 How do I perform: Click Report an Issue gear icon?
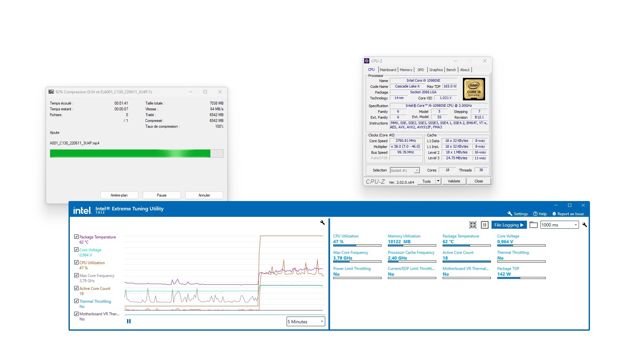[x=554, y=214]
